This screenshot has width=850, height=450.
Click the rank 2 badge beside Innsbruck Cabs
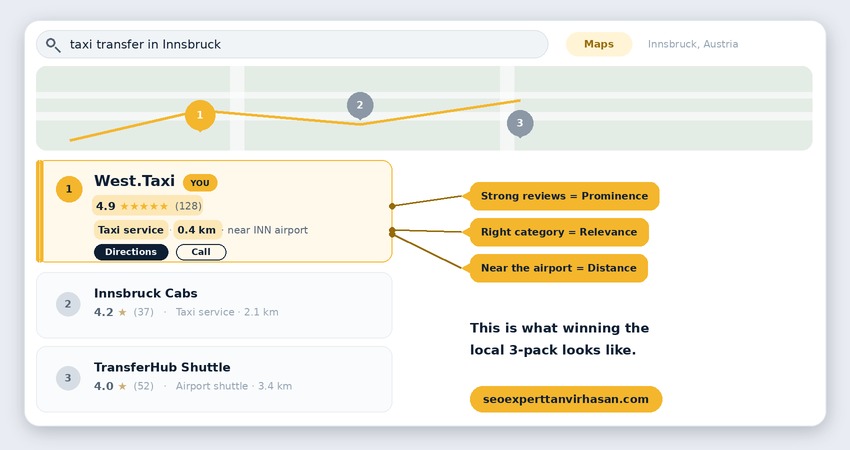coord(68,304)
